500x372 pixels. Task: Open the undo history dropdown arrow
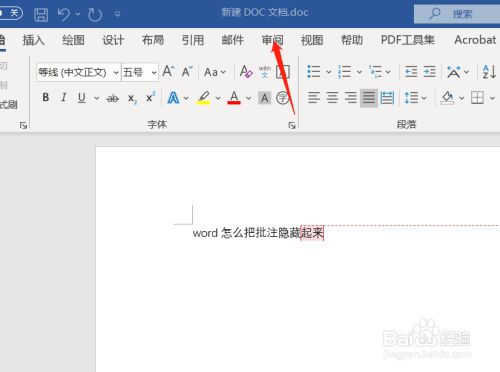pyautogui.click(x=78, y=14)
